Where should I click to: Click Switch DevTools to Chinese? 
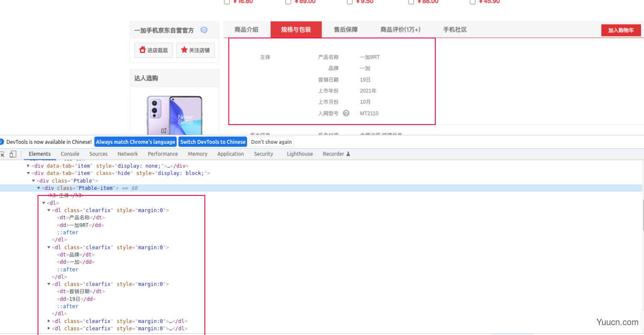coord(213,142)
